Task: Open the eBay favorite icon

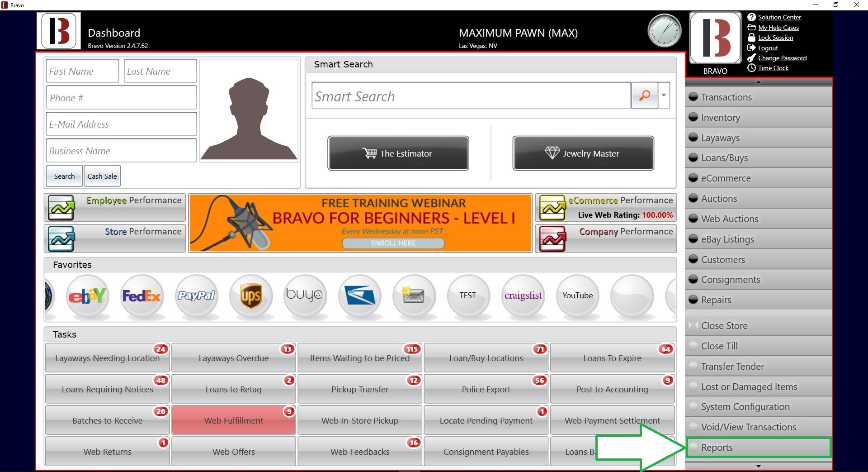Action: tap(87, 296)
